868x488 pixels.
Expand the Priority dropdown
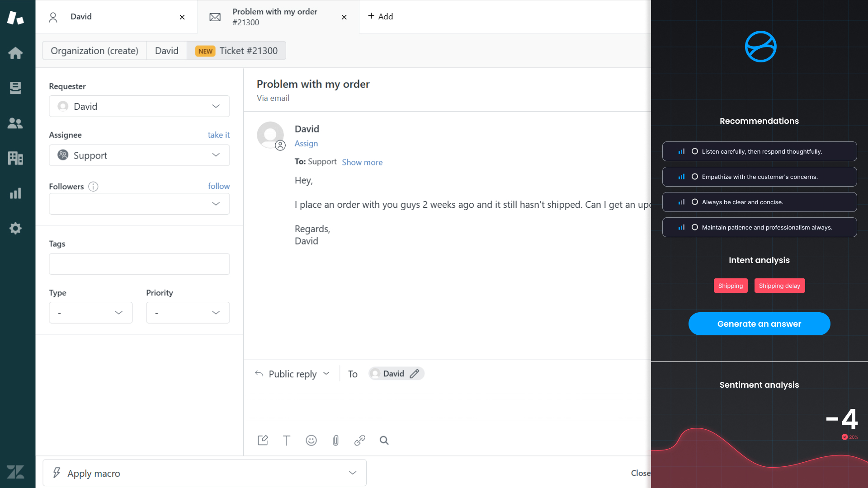click(187, 312)
